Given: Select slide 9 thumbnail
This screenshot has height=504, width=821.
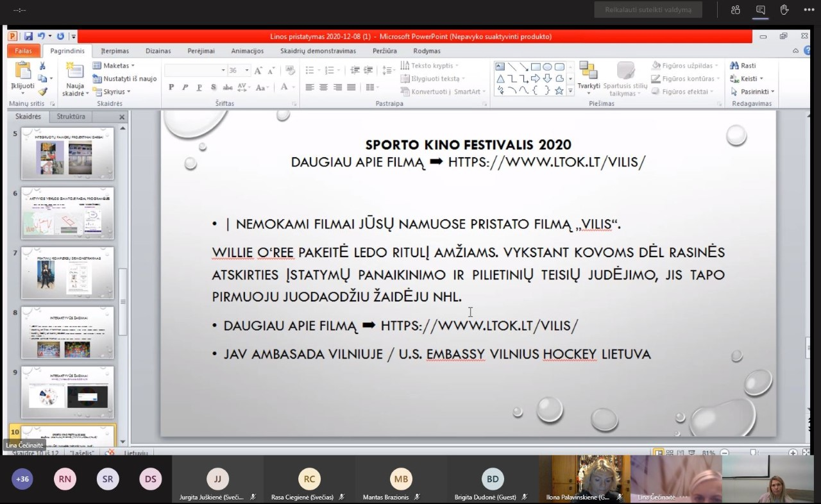Looking at the screenshot, I should 67,392.
